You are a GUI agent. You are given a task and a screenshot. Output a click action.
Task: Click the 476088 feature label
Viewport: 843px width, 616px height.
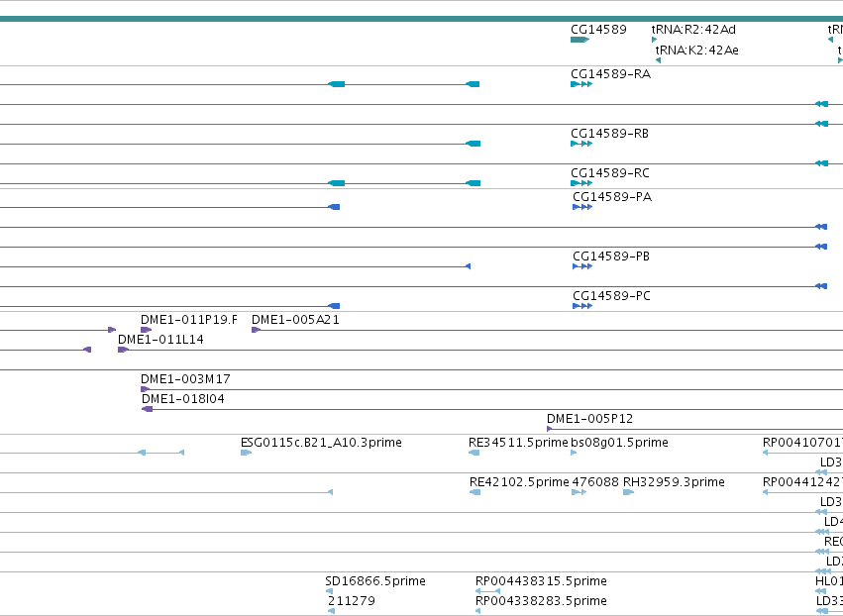tap(595, 482)
